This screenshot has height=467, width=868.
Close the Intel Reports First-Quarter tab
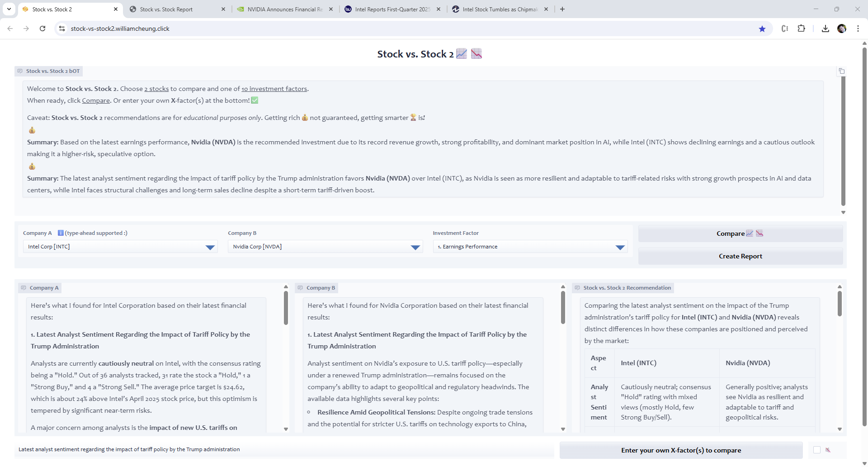(439, 9)
